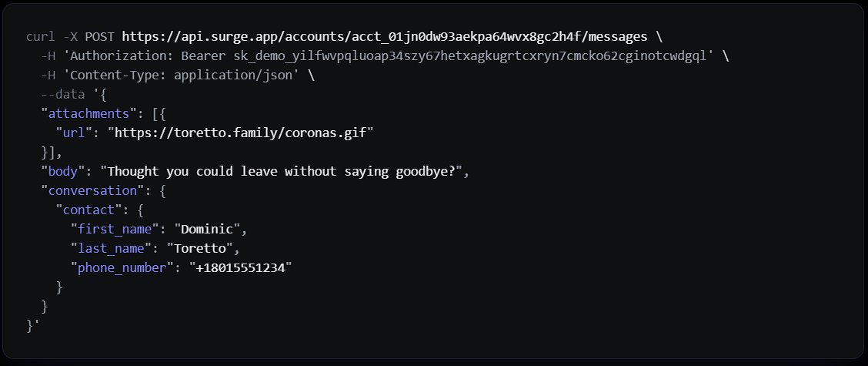This screenshot has height=366, width=868.
Task: Click the "attachments" JSON key
Action: [85, 114]
